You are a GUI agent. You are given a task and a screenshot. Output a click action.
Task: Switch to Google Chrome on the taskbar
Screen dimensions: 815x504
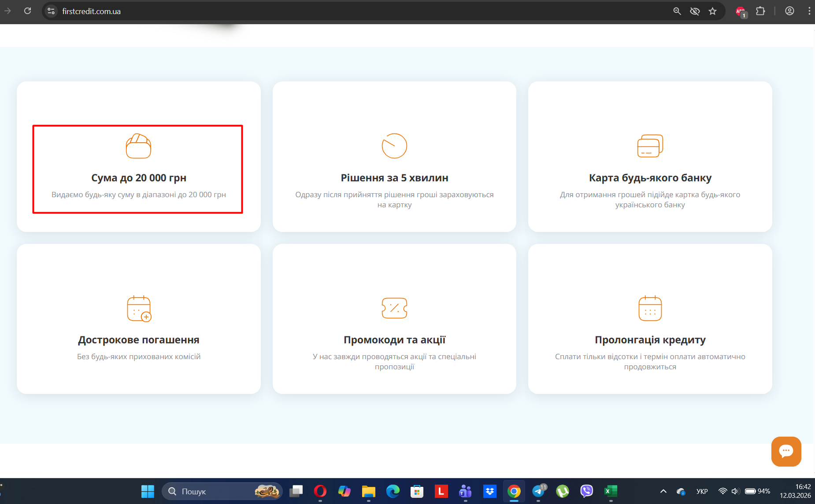pos(514,491)
